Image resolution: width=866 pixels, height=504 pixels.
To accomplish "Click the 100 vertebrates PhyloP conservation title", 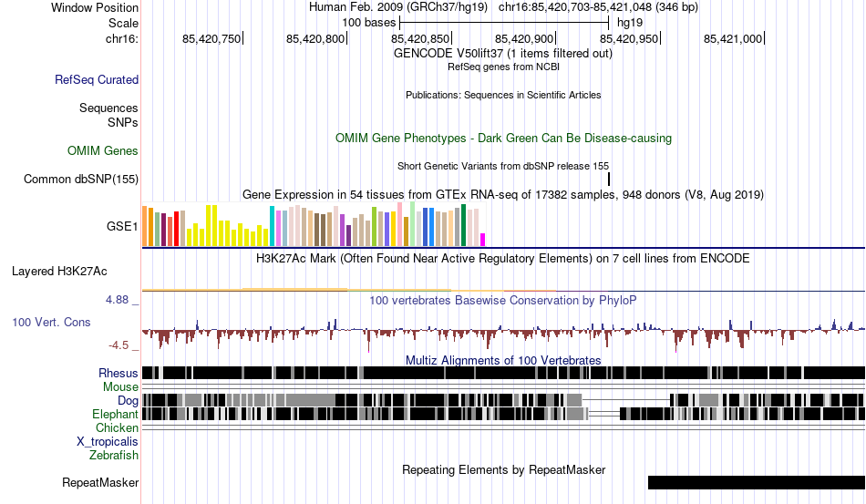I will pyautogui.click(x=503, y=300).
